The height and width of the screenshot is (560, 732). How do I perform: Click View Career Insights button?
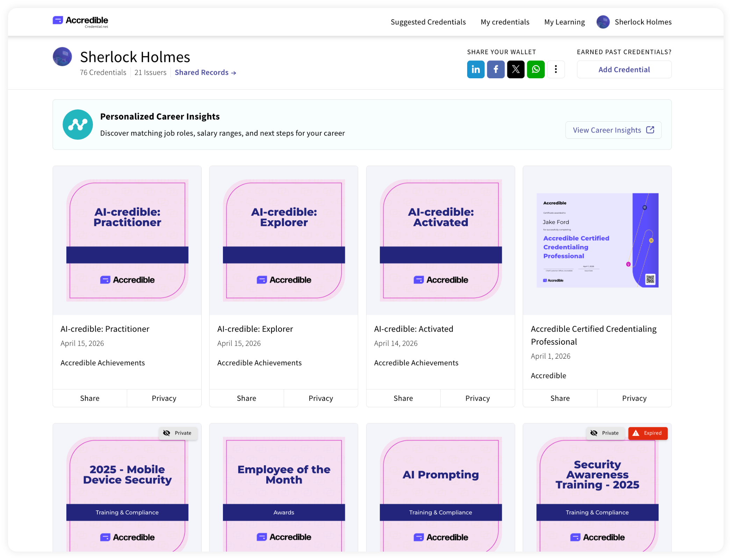click(613, 130)
